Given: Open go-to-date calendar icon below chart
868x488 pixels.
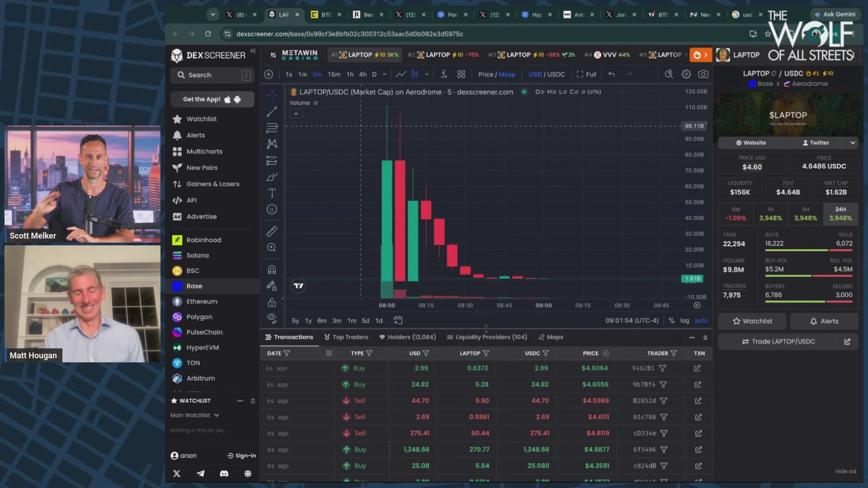Looking at the screenshot, I should [398, 320].
